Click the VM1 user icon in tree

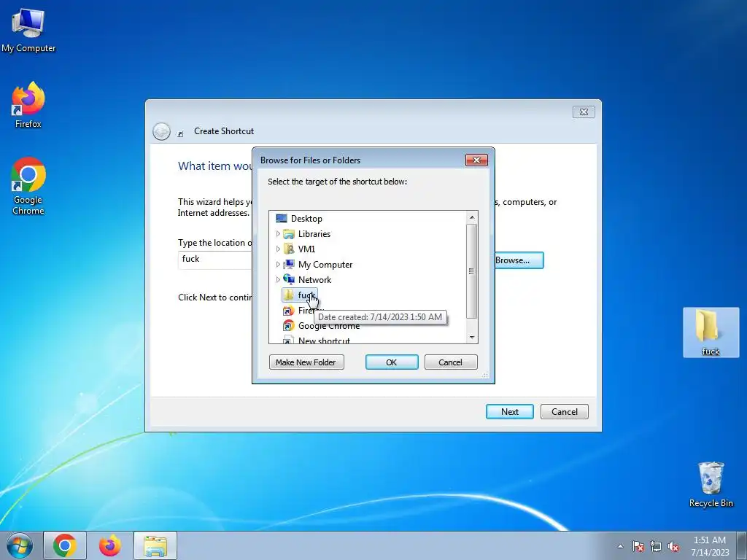tap(289, 249)
